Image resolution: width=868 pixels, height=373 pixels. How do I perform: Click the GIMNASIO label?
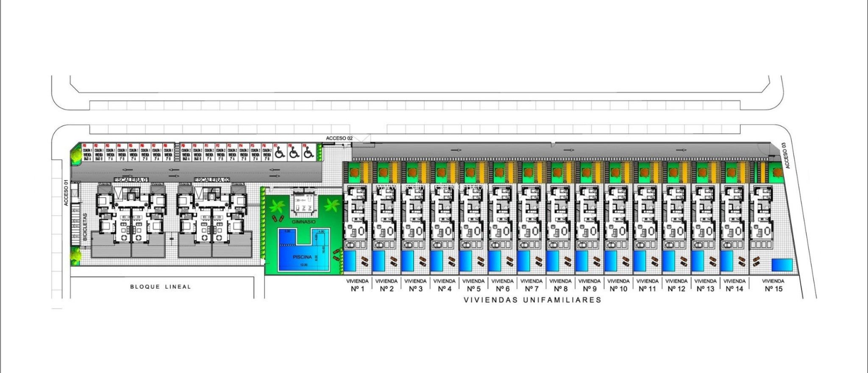tap(303, 222)
